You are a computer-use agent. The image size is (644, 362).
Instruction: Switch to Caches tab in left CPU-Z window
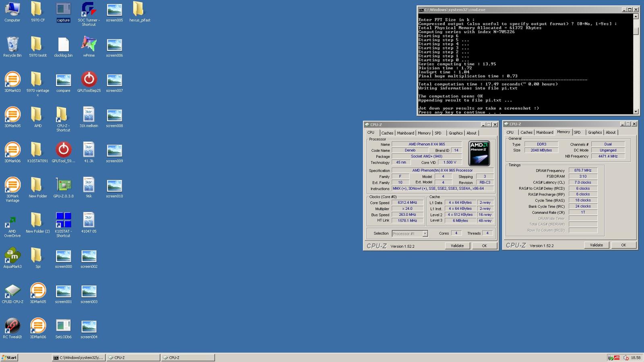[x=387, y=133]
